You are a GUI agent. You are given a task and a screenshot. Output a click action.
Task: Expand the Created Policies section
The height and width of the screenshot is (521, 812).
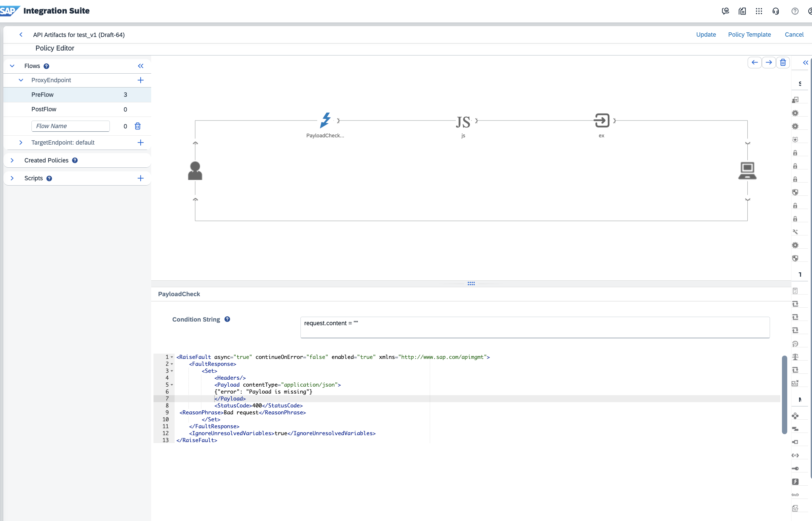(12, 160)
